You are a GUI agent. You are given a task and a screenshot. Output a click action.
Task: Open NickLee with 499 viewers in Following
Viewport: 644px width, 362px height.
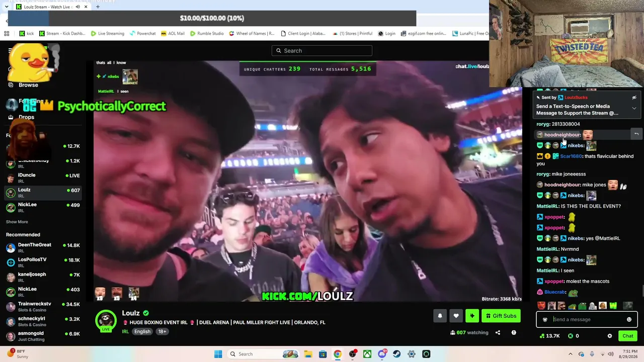43,207
